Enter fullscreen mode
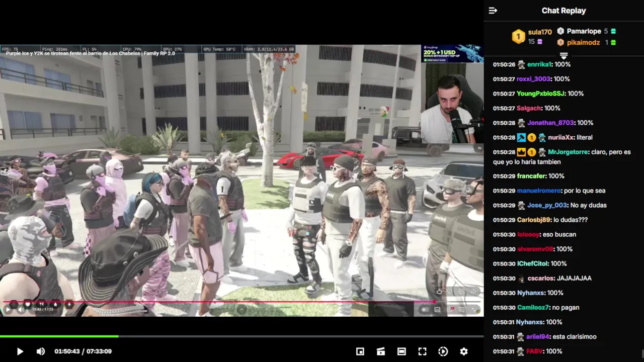Viewport: 644px width, 362px height. point(422,351)
